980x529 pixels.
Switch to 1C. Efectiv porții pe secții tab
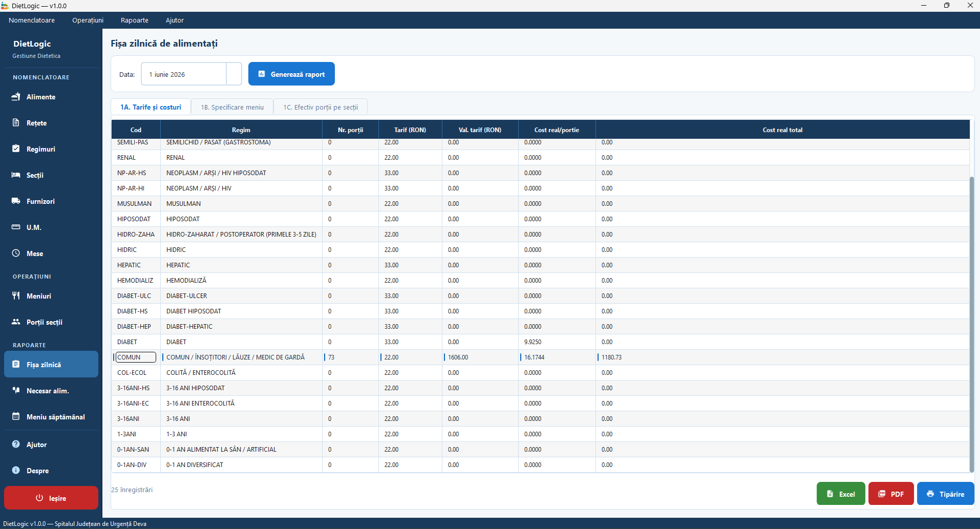(x=321, y=107)
